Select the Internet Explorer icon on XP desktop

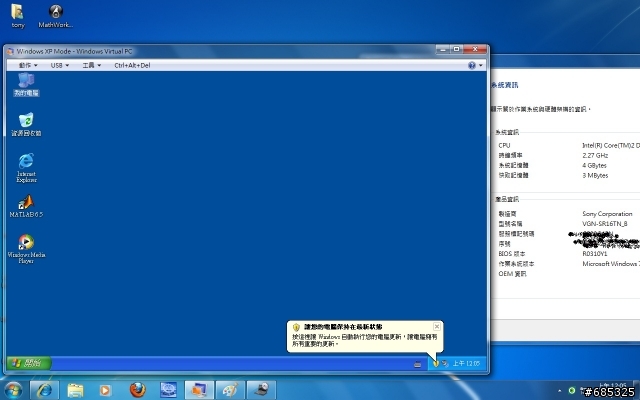[x=26, y=168]
